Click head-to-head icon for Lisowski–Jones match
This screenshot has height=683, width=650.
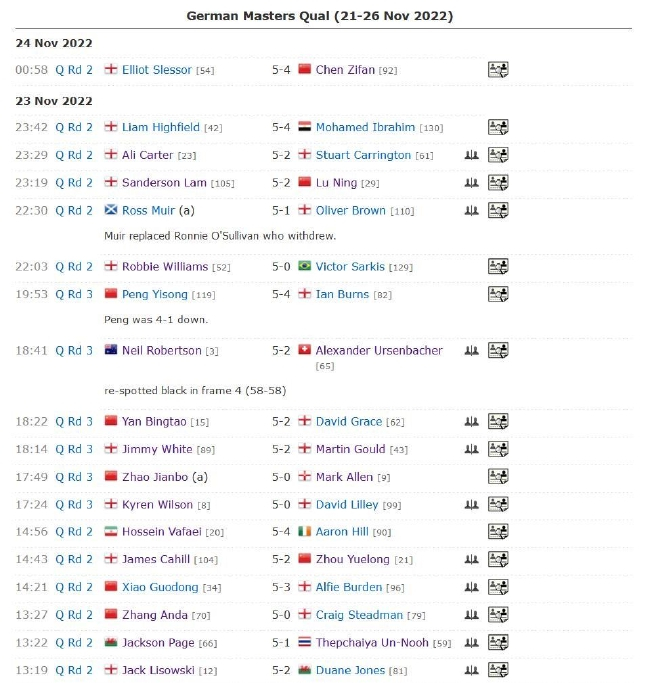[471, 670]
